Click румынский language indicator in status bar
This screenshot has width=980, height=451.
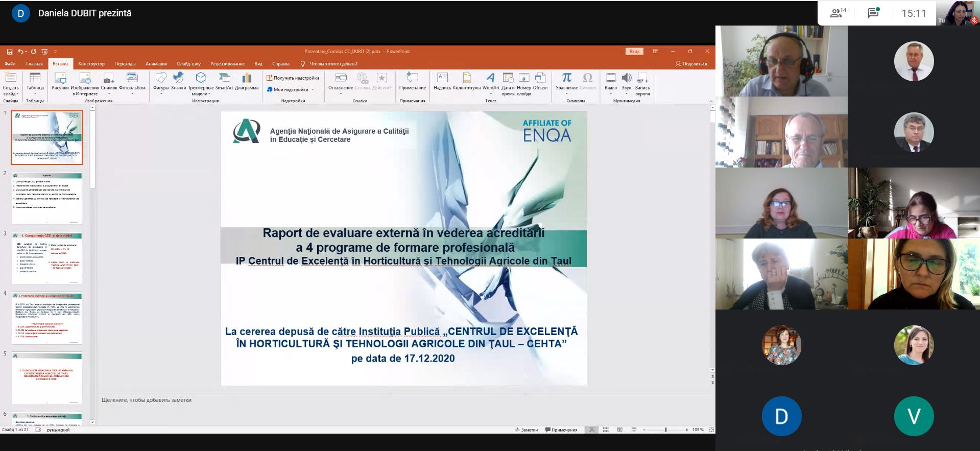[58, 430]
